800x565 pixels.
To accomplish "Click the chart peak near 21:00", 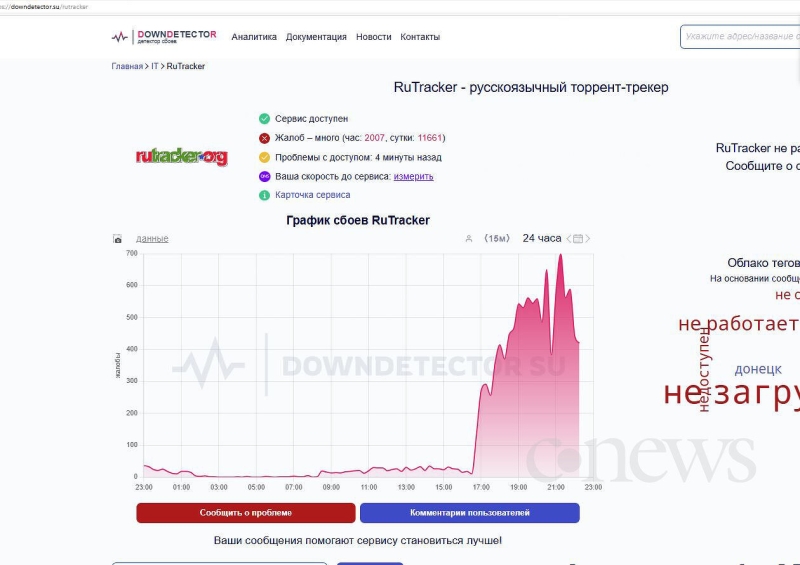I will pos(561,255).
